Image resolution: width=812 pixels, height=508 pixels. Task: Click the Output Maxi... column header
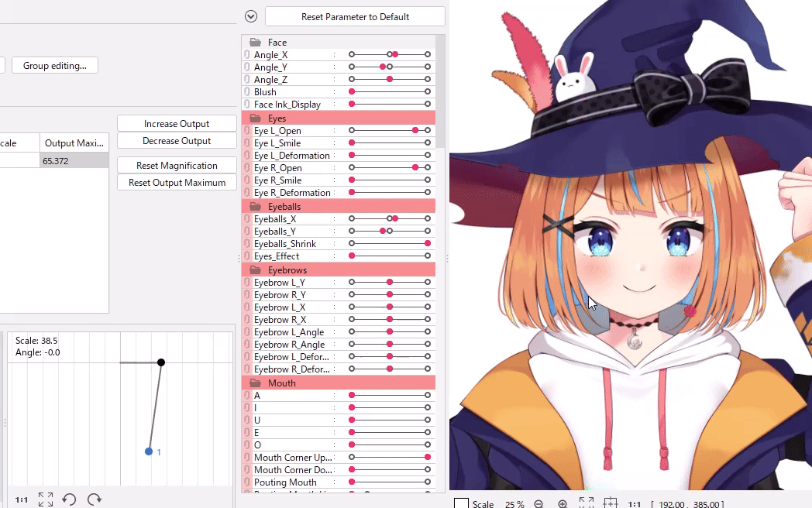coord(74,143)
